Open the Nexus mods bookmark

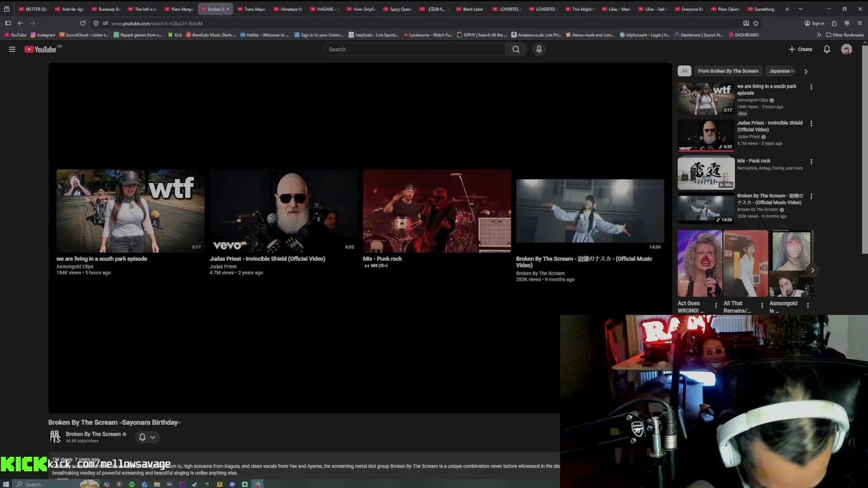tap(589, 35)
